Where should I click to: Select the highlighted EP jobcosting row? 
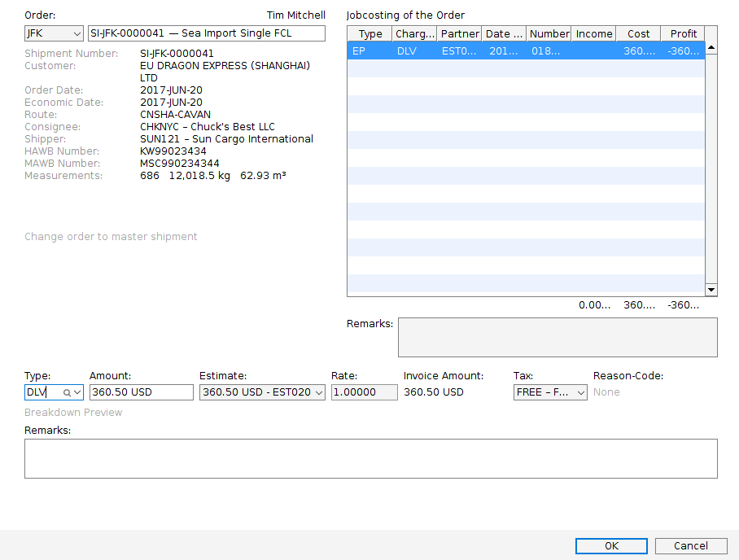526,50
